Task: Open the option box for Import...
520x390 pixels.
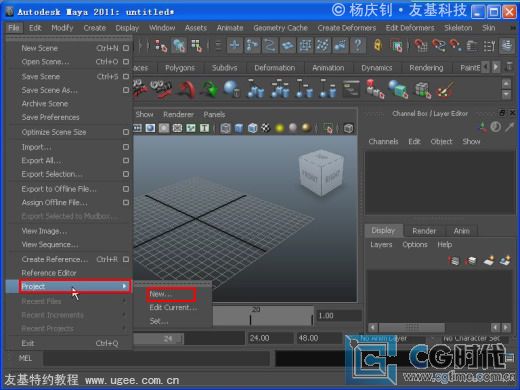Action: 126,147
